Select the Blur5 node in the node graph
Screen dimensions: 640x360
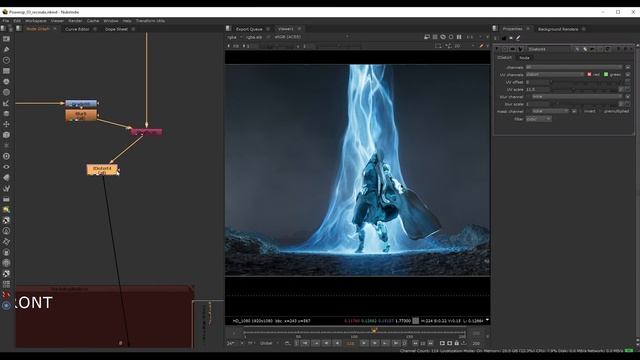point(81,115)
